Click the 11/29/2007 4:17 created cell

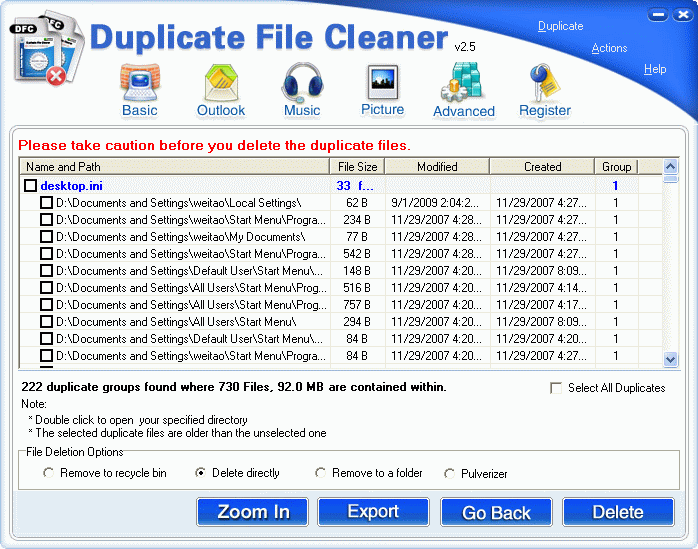point(541,305)
